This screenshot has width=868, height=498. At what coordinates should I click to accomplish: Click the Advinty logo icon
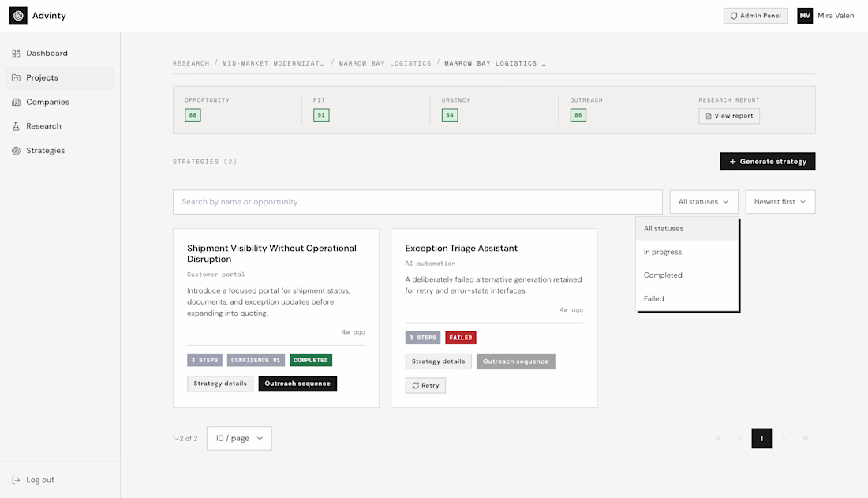tap(18, 16)
